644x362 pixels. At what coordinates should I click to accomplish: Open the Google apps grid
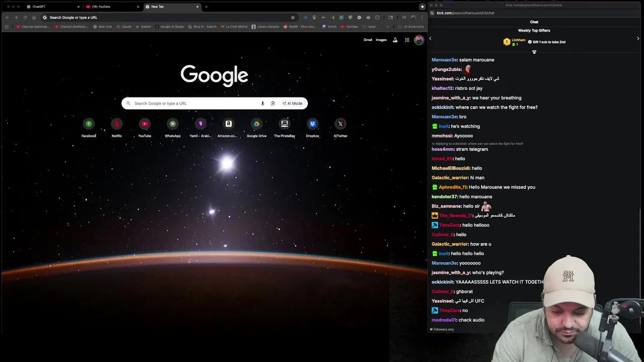(407, 40)
